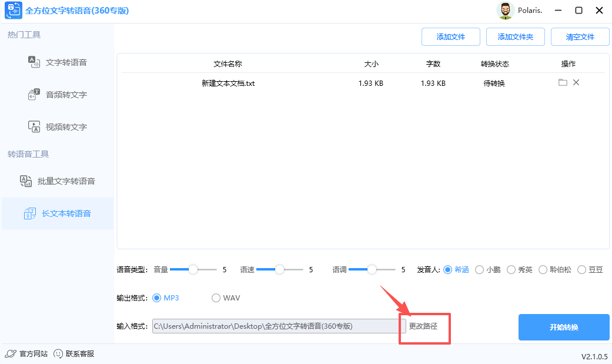This screenshot has width=612, height=364.
Task: Click the 添加文件 button
Action: pyautogui.click(x=450, y=36)
